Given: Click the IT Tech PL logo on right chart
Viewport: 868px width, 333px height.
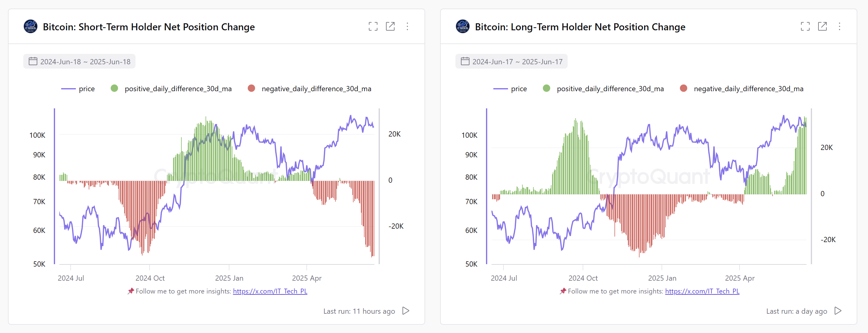Looking at the screenshot, I should [463, 26].
